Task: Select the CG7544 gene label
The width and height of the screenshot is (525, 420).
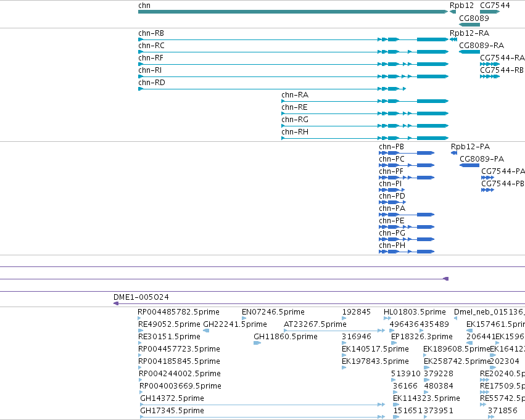Action: (x=495, y=6)
